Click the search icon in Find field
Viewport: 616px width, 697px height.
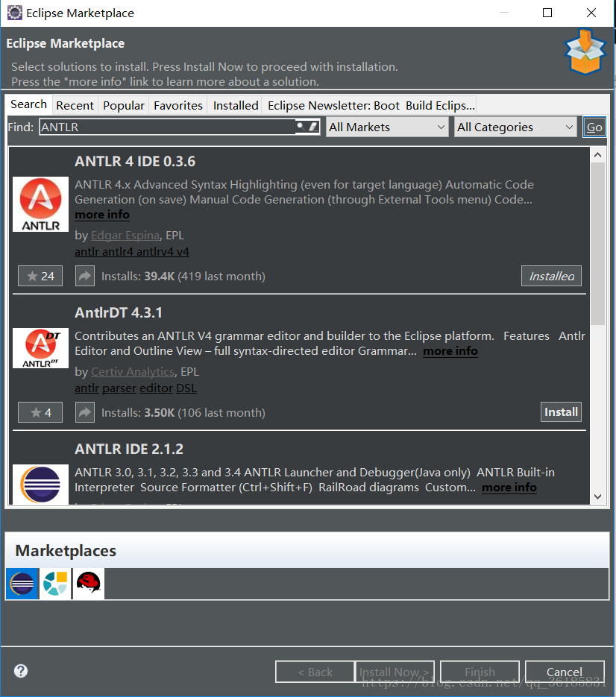301,127
